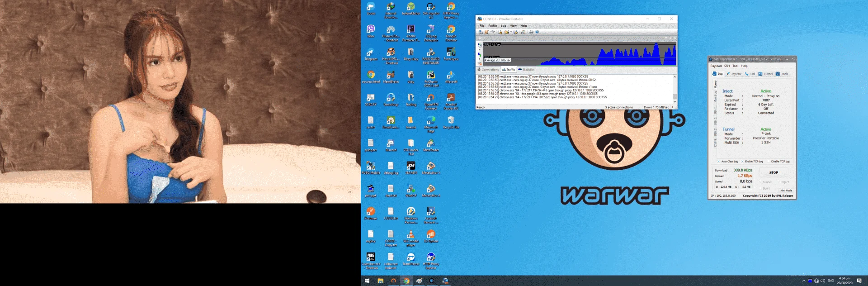868x286 pixels.
Task: Click the first Proxifier toolbar icon
Action: (481, 32)
